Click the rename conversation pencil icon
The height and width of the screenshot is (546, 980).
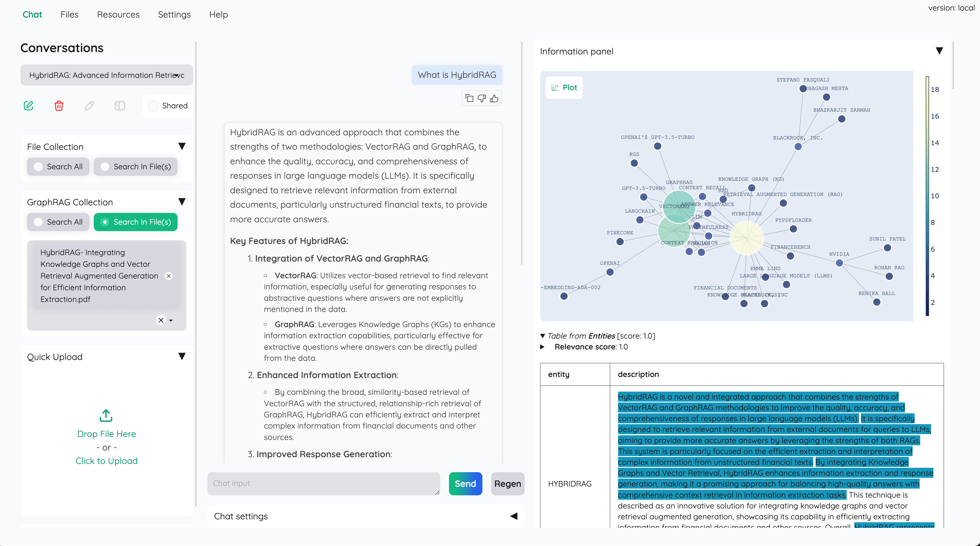click(89, 105)
